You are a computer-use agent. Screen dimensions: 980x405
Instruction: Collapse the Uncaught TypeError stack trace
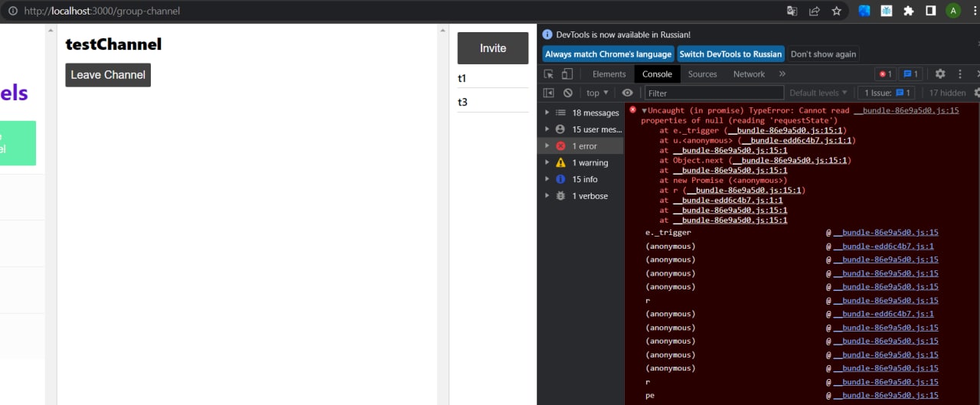tap(644, 110)
